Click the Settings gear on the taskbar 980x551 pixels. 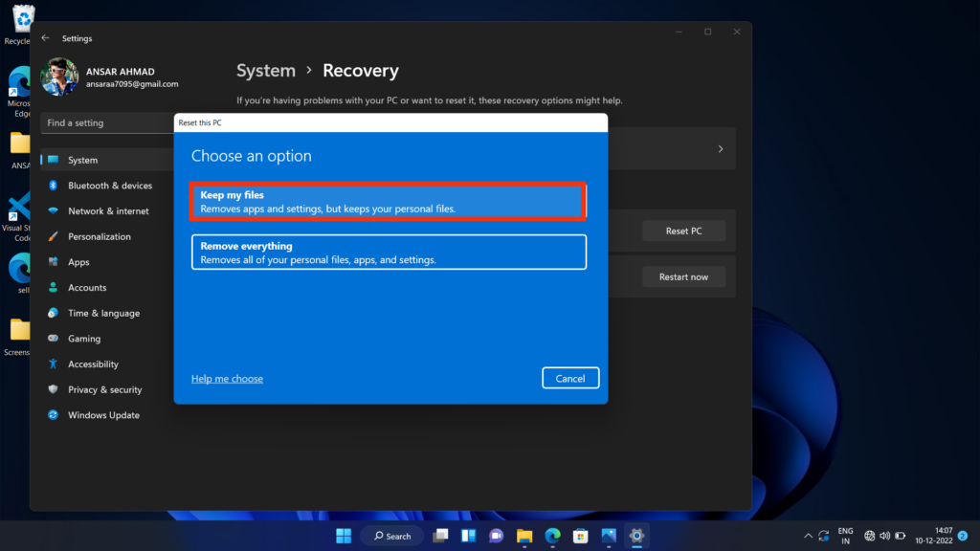coord(636,536)
